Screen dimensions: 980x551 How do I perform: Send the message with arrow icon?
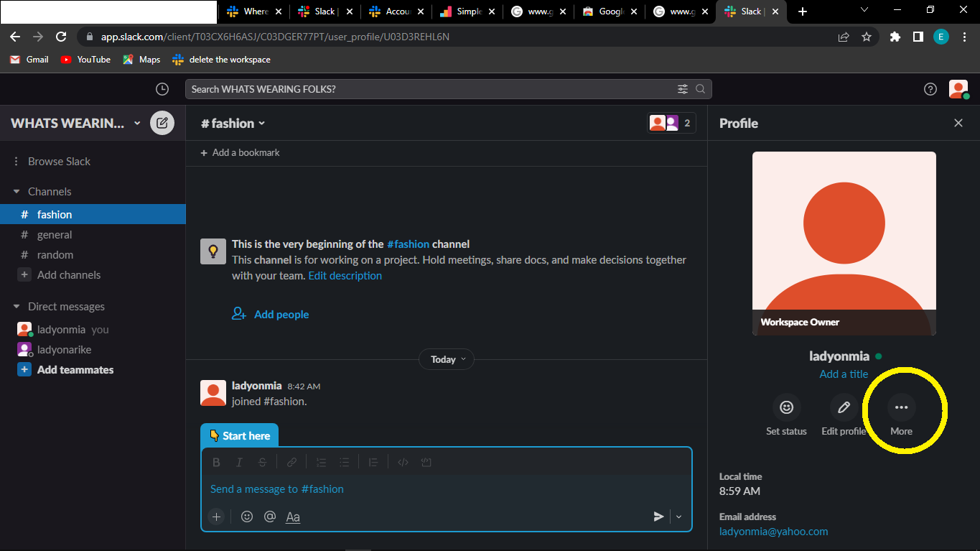point(658,517)
